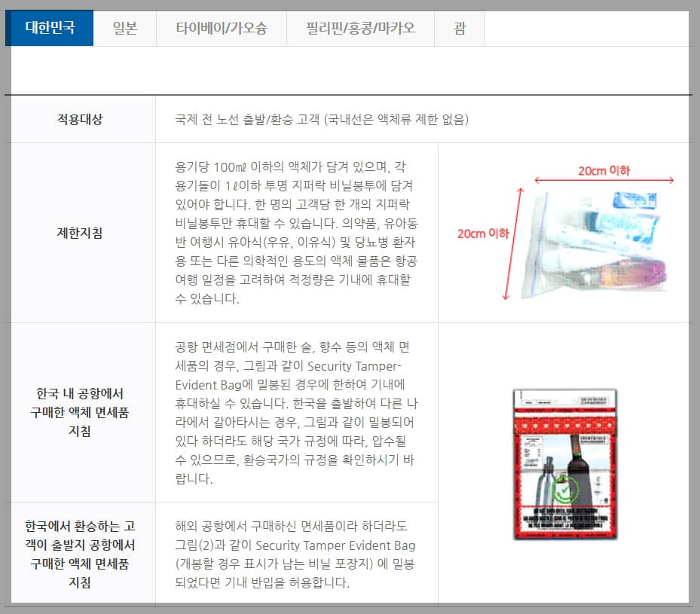The height and width of the screenshot is (614, 700).
Task: Click the 적용대상 row header
Action: point(79,117)
